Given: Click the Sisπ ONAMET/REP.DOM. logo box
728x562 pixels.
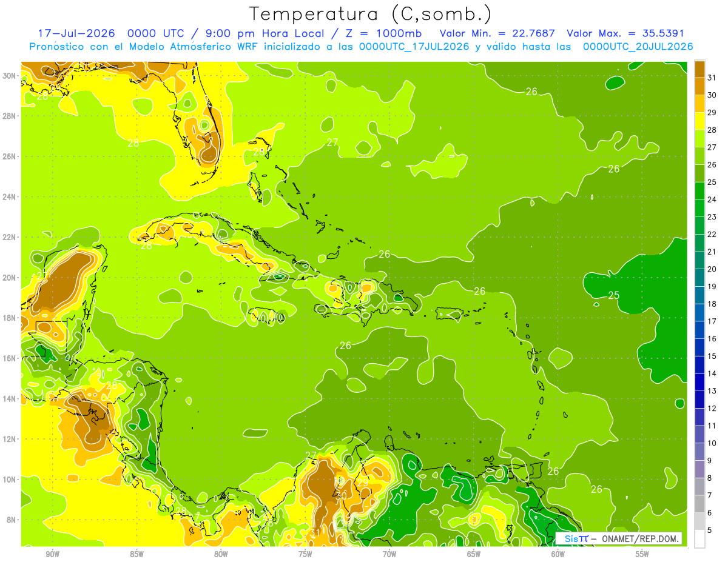Looking at the screenshot, I should tap(619, 538).
